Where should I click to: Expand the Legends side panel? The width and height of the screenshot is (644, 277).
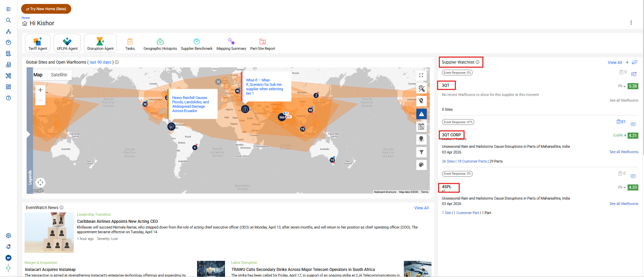pyautogui.click(x=30, y=135)
